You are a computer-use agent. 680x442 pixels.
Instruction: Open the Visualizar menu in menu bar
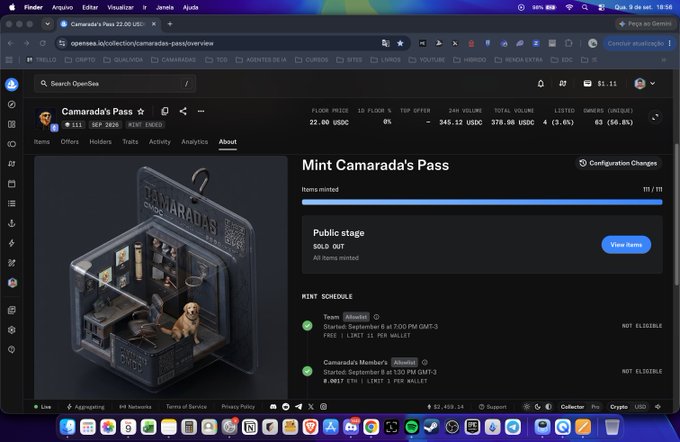point(120,7)
